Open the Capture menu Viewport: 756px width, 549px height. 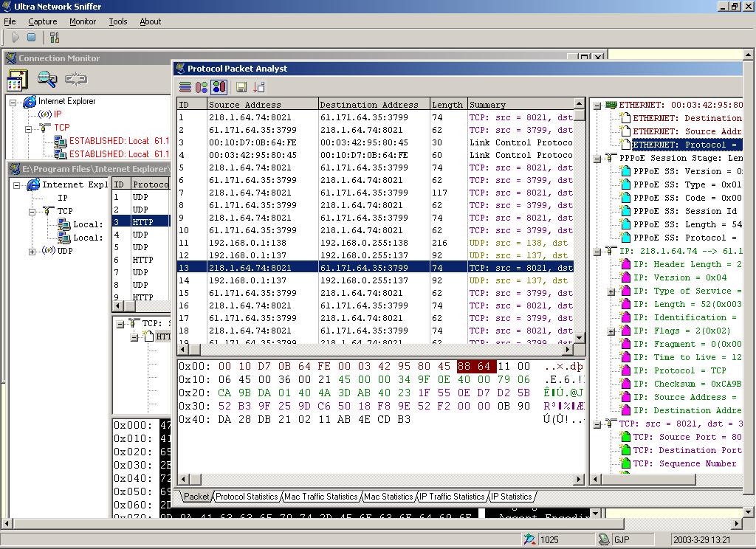click(42, 21)
